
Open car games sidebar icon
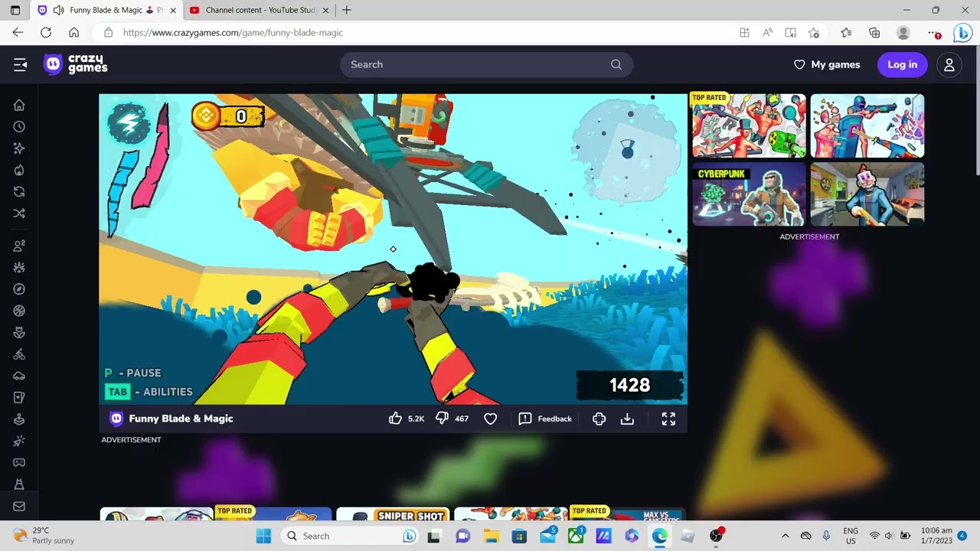click(x=19, y=376)
